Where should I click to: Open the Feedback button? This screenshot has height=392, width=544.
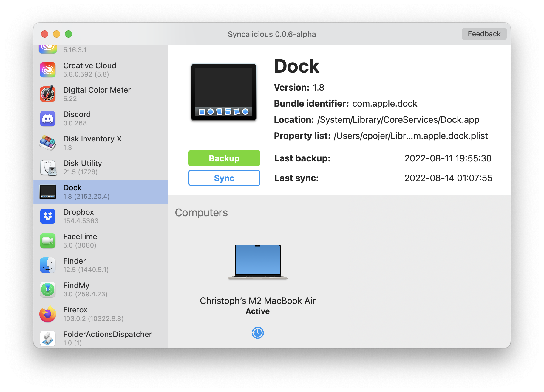(x=484, y=34)
